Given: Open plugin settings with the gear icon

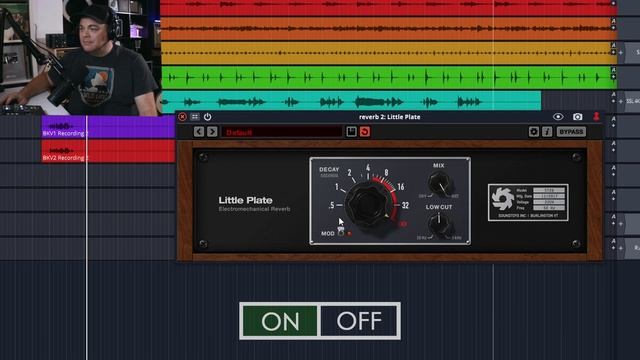Looking at the screenshot, I should [x=533, y=131].
